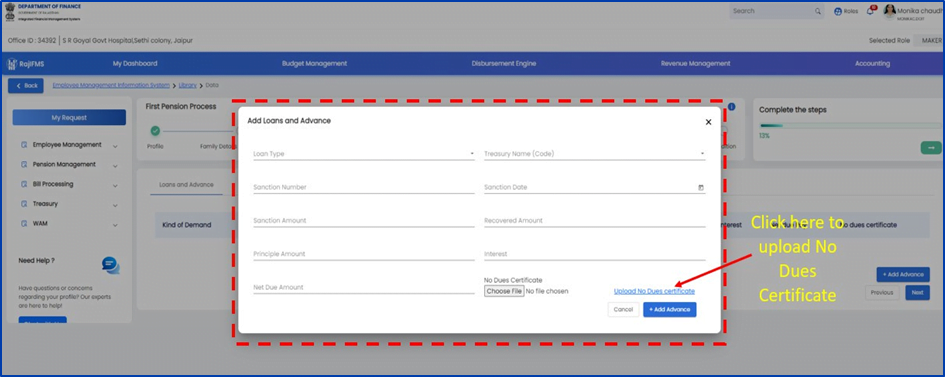Open the Sanction Date calendar icon
The height and width of the screenshot is (377, 945).
point(701,188)
